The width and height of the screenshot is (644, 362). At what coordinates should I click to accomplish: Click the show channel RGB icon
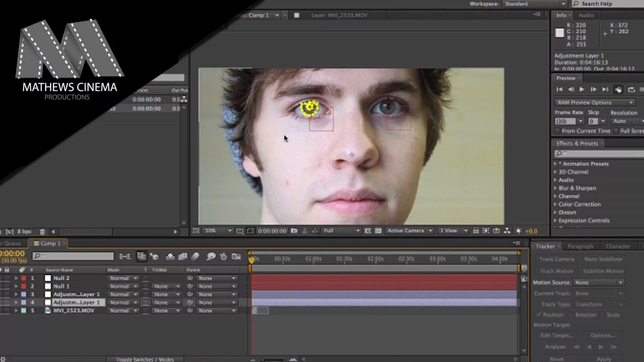click(315, 231)
